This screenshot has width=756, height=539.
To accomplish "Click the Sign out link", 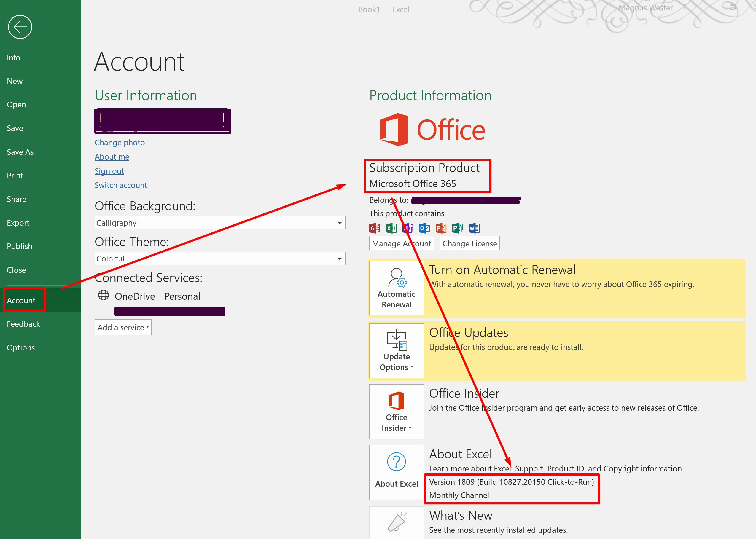I will click(109, 171).
